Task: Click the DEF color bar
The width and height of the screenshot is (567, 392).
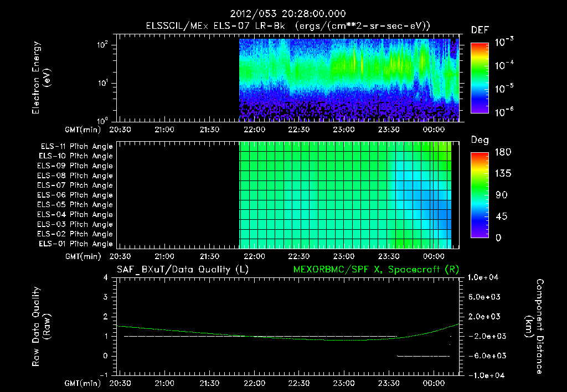Action: (480, 78)
